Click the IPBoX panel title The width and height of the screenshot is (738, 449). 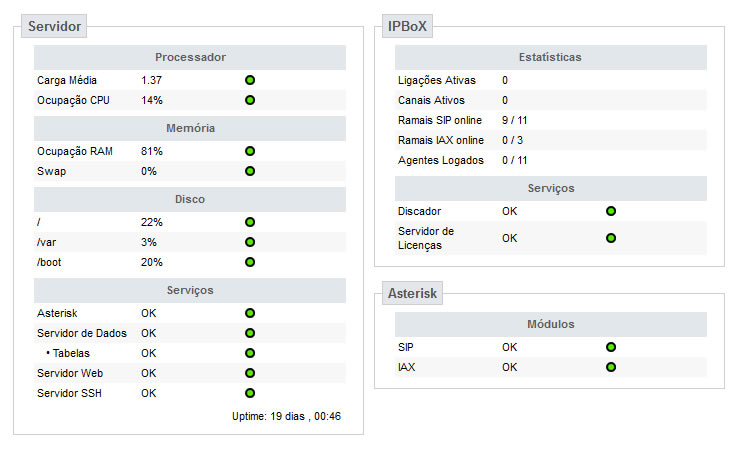pos(407,26)
